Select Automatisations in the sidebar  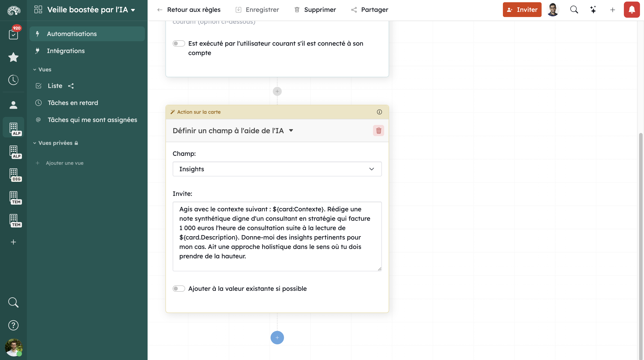click(x=72, y=34)
